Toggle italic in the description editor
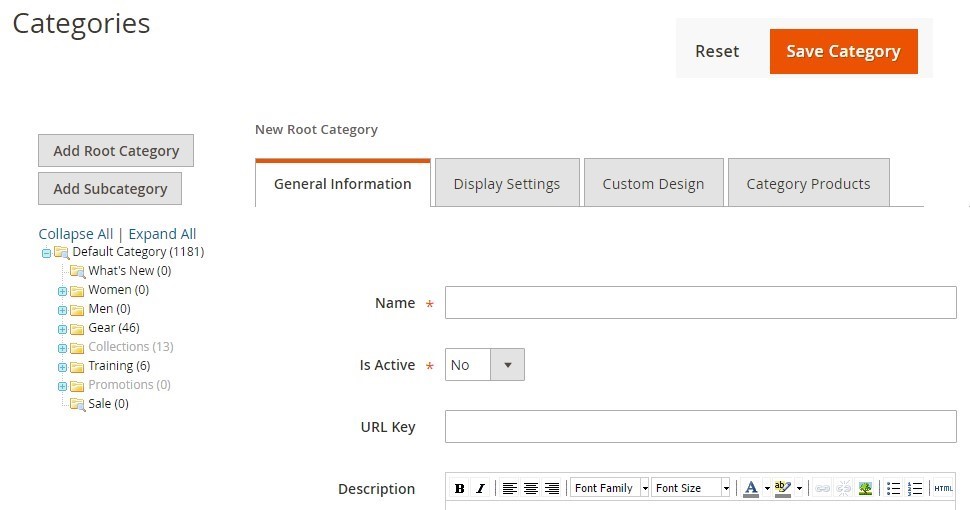This screenshot has height=510, width=970. (480, 489)
